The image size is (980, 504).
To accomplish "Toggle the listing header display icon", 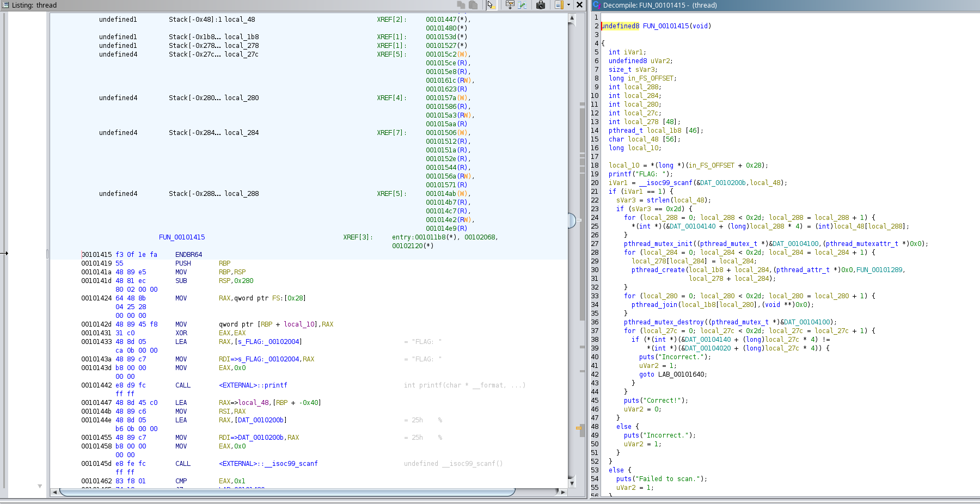I will 559,5.
